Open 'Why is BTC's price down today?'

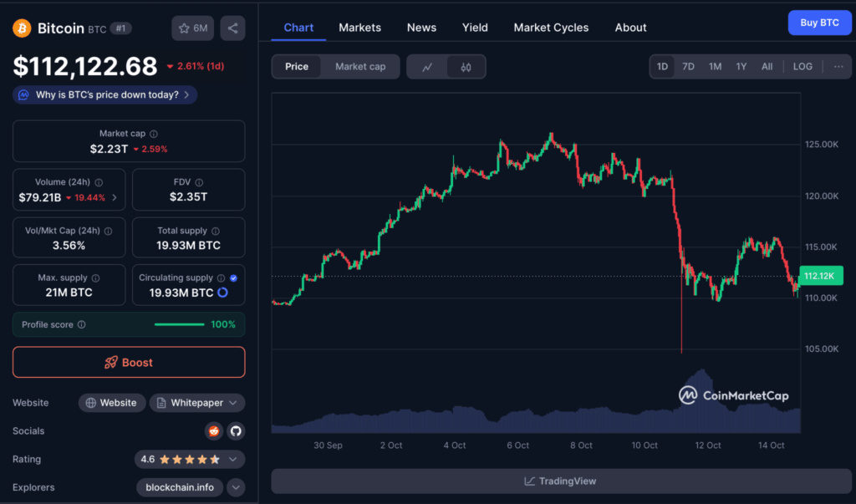[x=106, y=95]
